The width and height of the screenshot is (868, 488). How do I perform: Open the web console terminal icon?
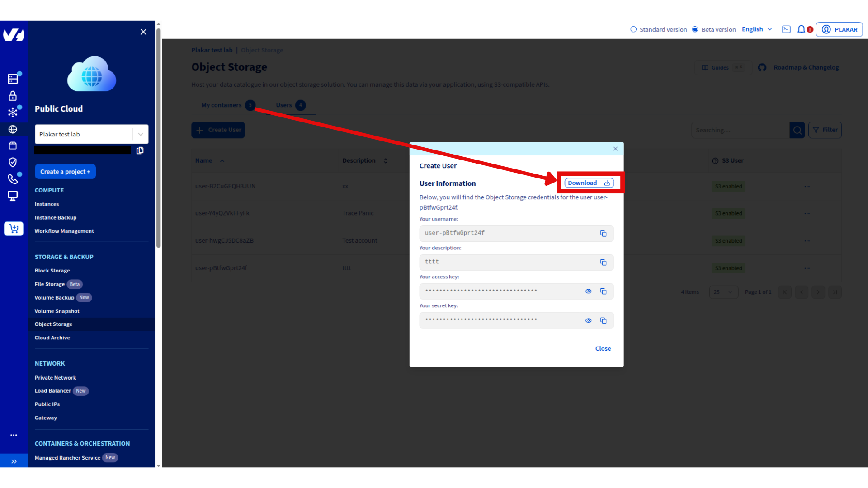(x=786, y=29)
